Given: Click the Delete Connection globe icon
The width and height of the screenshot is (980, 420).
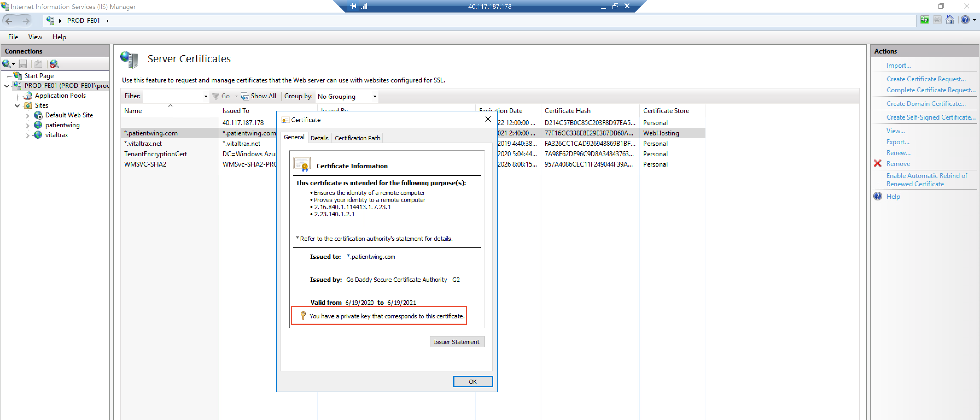Looking at the screenshot, I should pos(54,64).
